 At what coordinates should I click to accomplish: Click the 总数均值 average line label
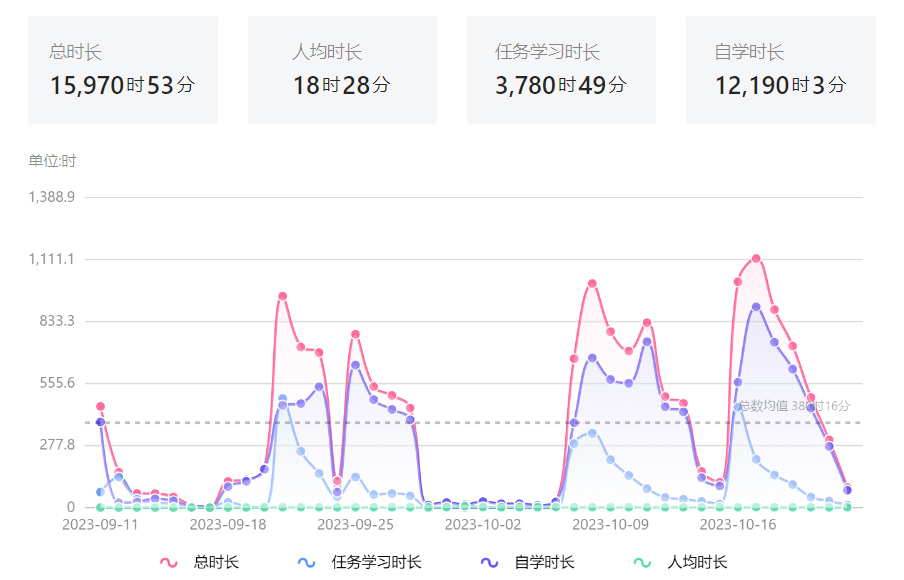(x=794, y=406)
